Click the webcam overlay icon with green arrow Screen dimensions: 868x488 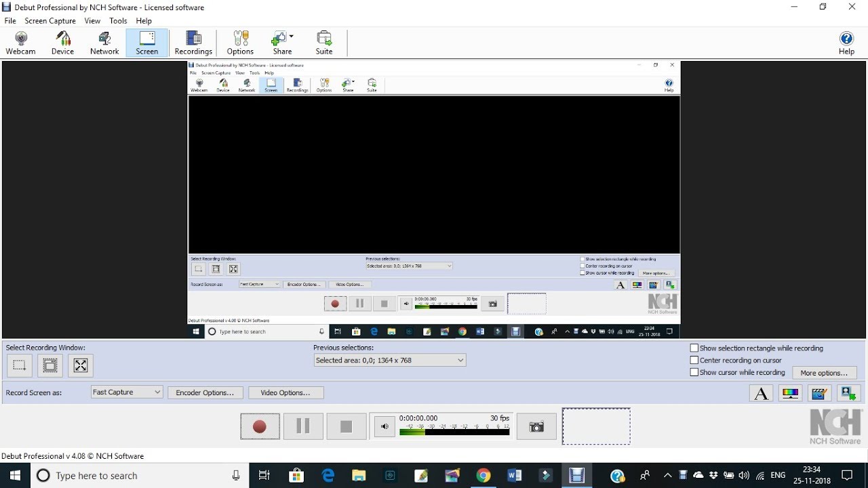tap(848, 393)
